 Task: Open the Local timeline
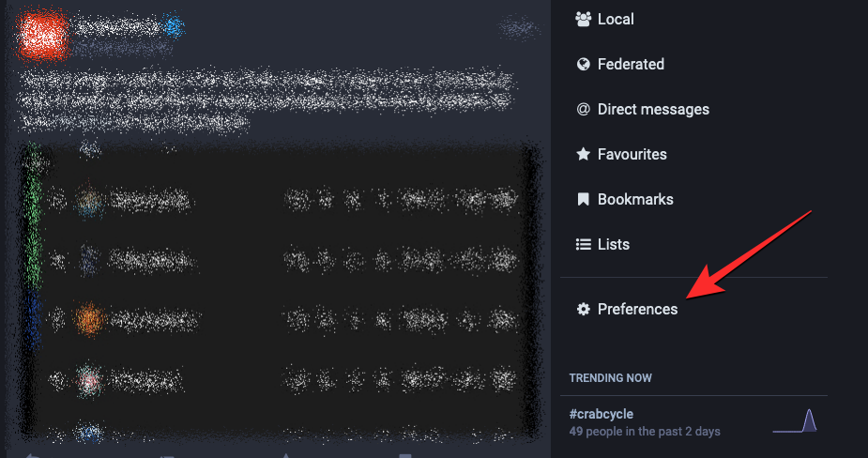(616, 20)
